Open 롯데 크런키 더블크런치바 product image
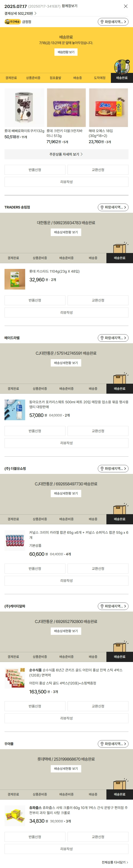Image resolution: width=133 pixels, height=868 pixels. pyautogui.click(x=66, y=108)
